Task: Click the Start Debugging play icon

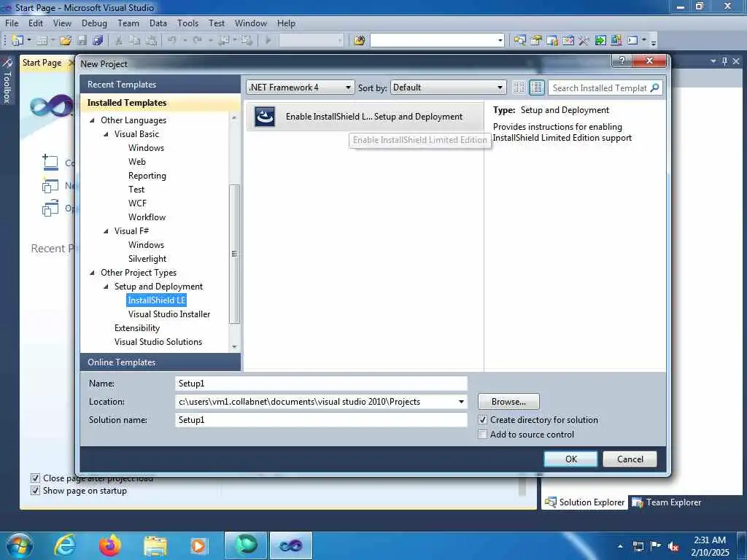Action: coord(268,41)
